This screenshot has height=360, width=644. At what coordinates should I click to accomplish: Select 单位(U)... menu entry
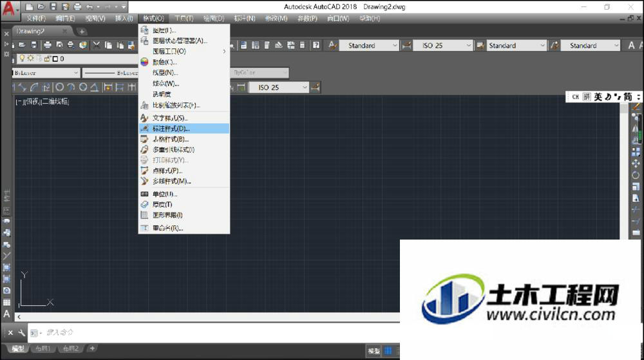(x=184, y=194)
